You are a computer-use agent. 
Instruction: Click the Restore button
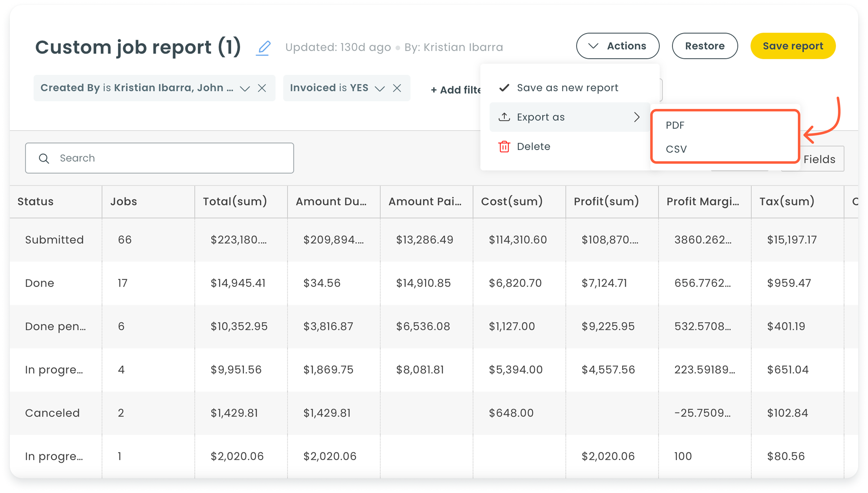705,46
